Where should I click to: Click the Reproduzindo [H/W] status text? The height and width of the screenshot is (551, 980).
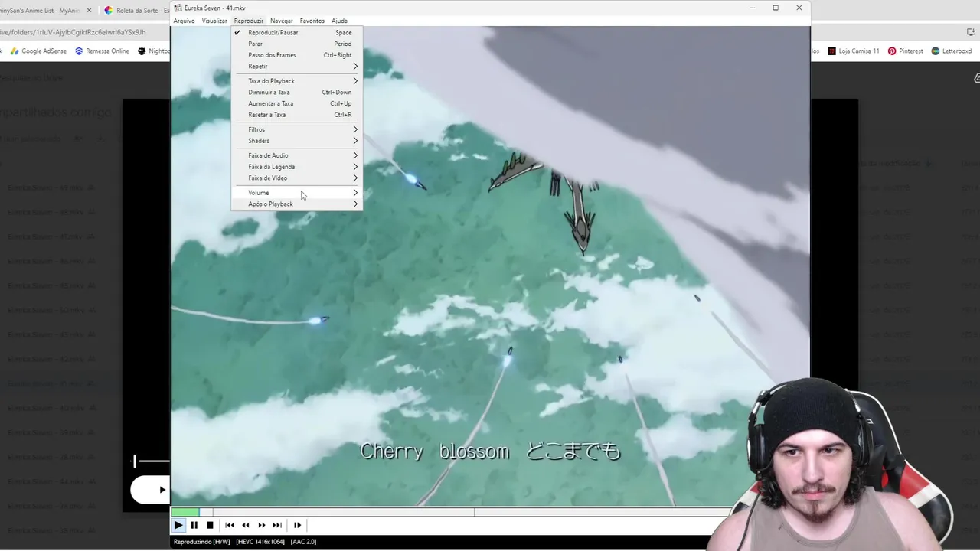pyautogui.click(x=201, y=542)
